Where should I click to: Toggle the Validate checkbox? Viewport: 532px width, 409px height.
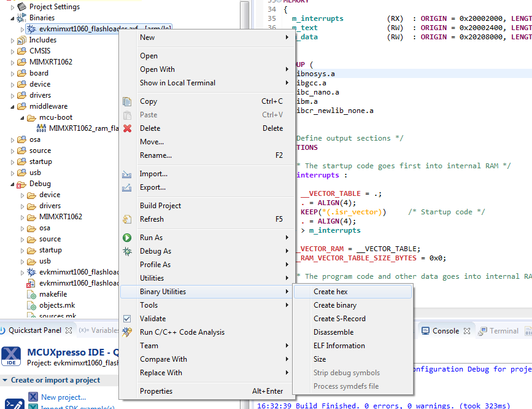tap(127, 319)
